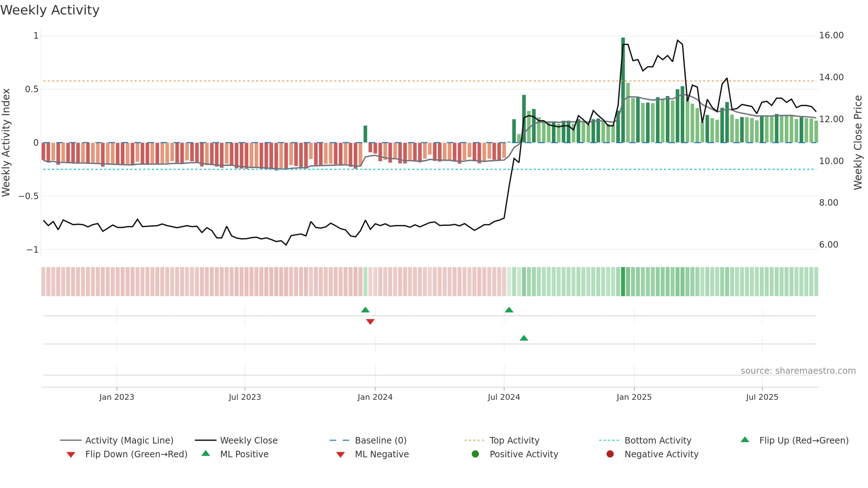Image resolution: width=868 pixels, height=488 pixels.
Task: Click the 10.00 price axis value
Action: coord(831,161)
